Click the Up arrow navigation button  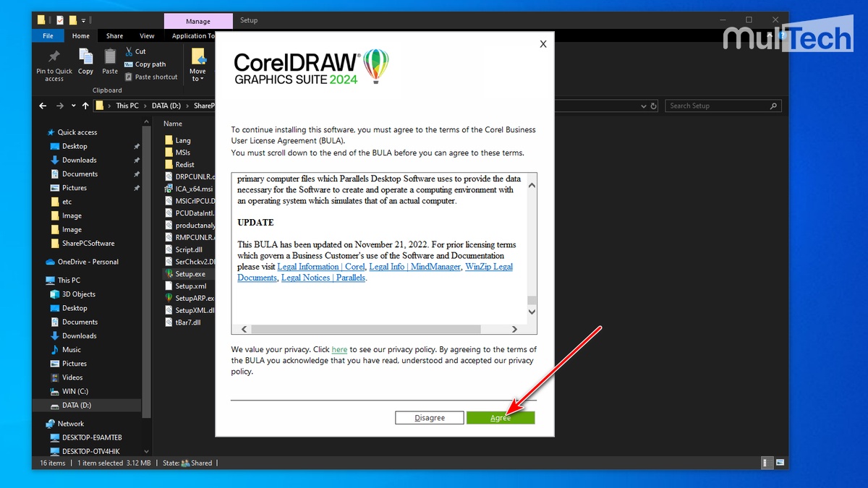[x=86, y=106]
